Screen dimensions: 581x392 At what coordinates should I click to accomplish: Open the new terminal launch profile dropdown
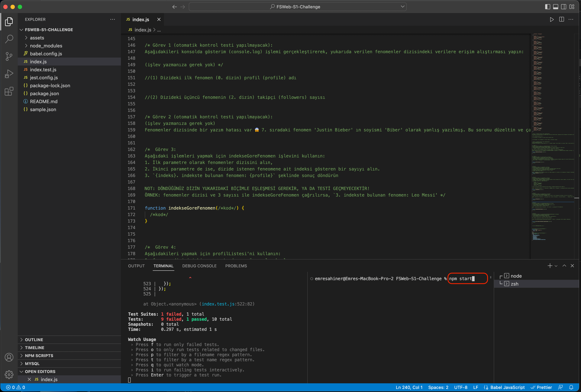pos(556,266)
